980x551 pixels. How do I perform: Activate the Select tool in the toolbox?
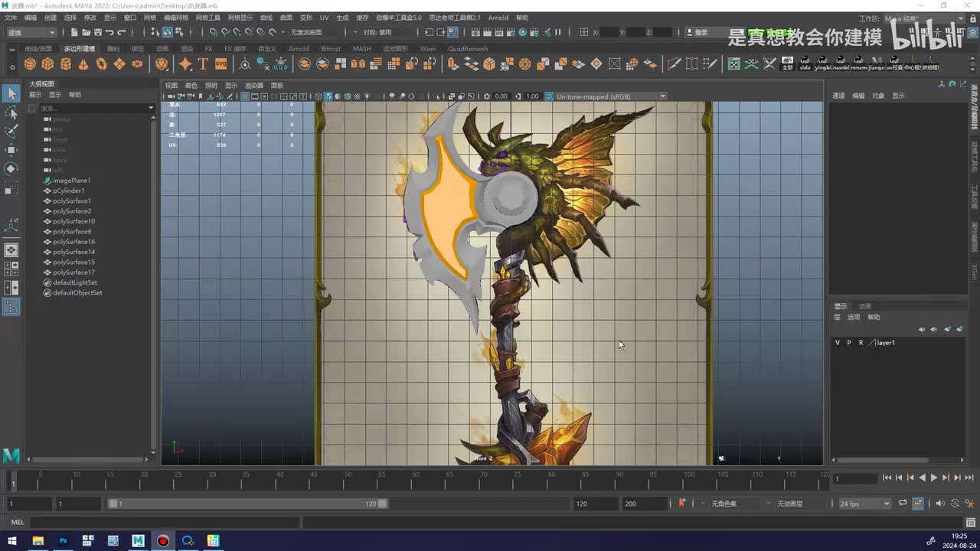tap(11, 93)
